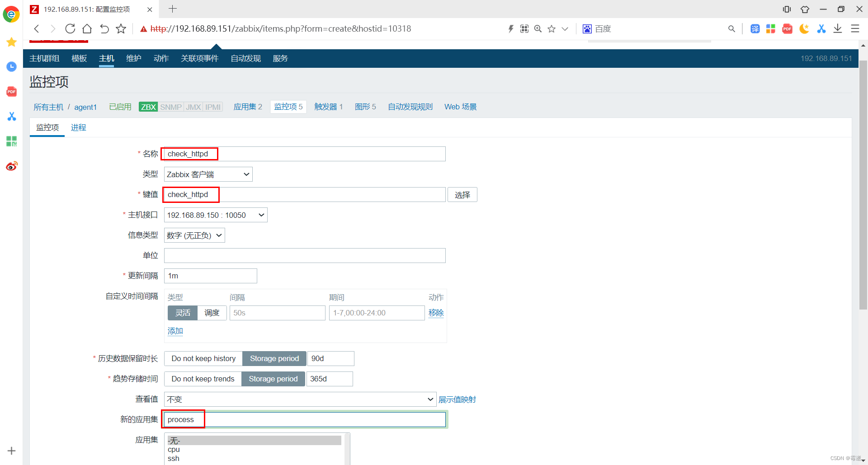
Task: Open the sidebar Weibo icon
Action: (x=12, y=166)
